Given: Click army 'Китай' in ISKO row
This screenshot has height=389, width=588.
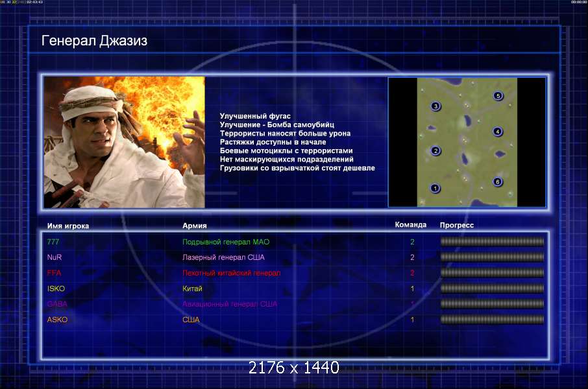Looking at the screenshot, I should [192, 289].
